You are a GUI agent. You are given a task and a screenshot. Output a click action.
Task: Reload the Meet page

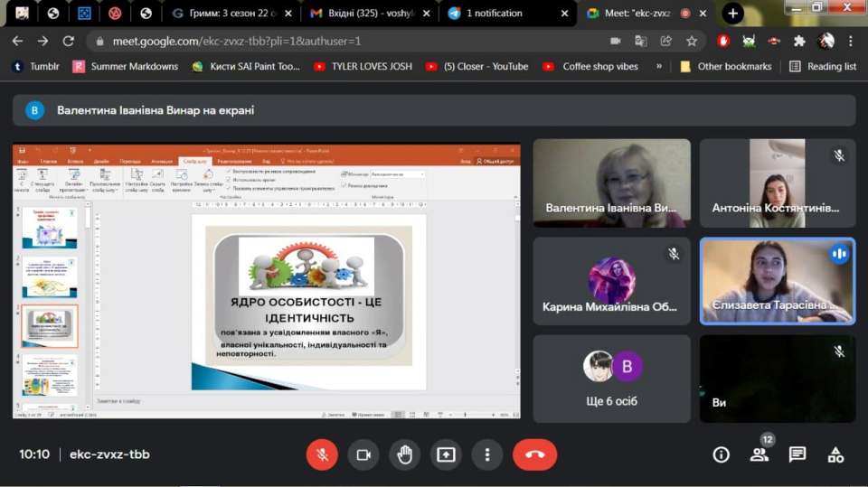68,41
